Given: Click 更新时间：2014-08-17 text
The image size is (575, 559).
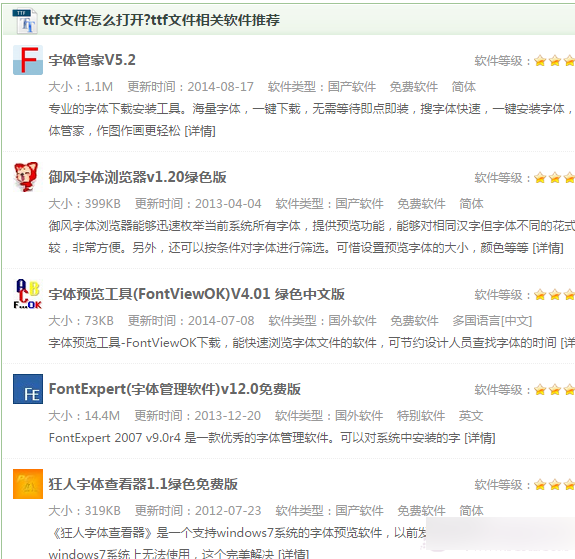Looking at the screenshot, I should click(x=191, y=87).
